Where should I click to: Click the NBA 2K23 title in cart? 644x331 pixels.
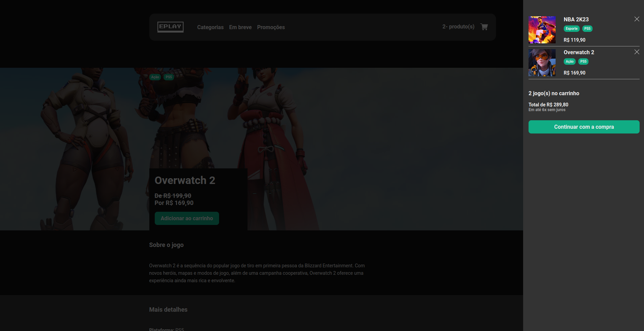pyautogui.click(x=576, y=20)
